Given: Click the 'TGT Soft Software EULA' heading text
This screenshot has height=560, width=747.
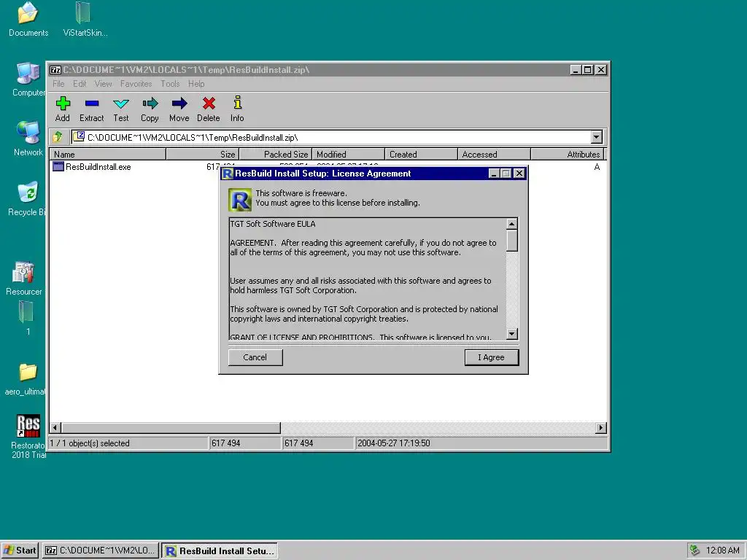Looking at the screenshot, I should [x=273, y=224].
